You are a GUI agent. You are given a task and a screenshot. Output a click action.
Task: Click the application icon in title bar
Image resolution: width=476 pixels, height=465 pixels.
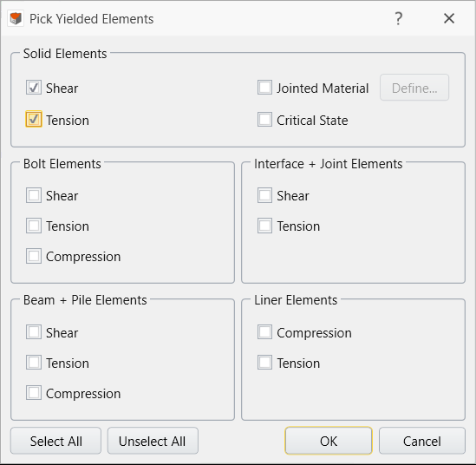coord(16,19)
